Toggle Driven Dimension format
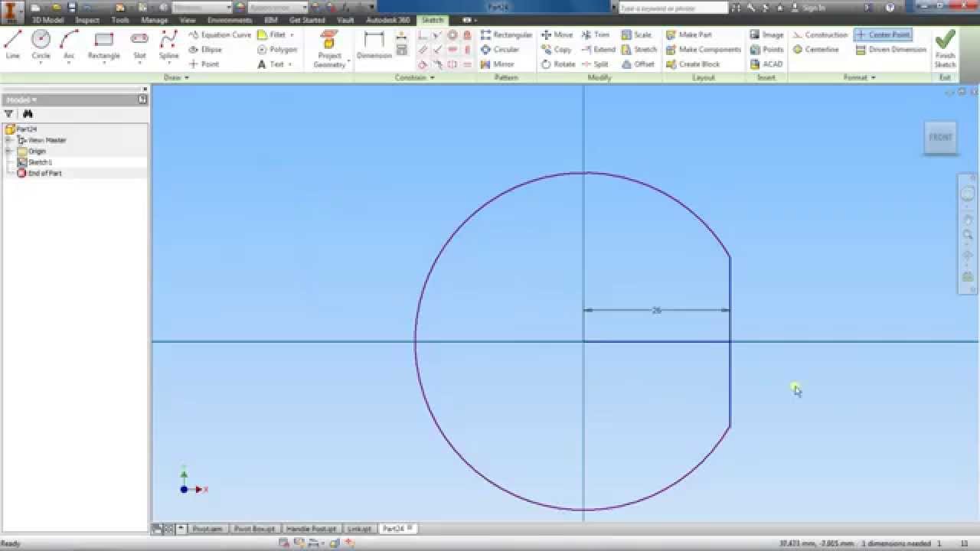The width and height of the screenshot is (980, 551). tap(891, 49)
